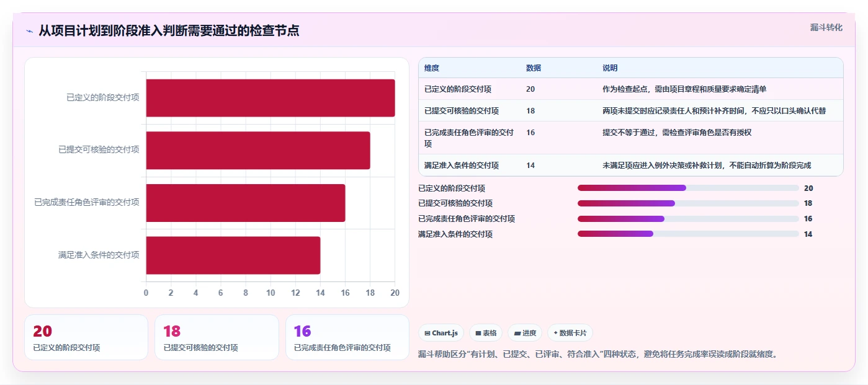Click chart axis label 已定义的阶段交付项
Image resolution: width=868 pixels, height=385 pixels.
(103, 97)
